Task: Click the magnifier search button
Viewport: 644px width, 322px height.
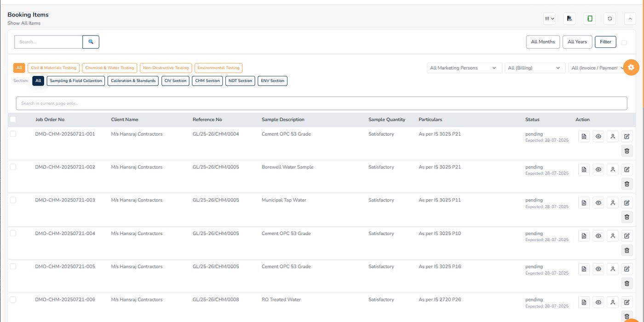Action: coord(91,42)
